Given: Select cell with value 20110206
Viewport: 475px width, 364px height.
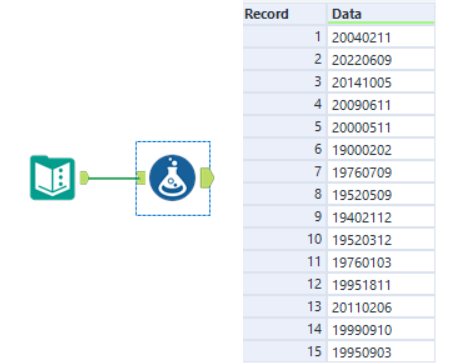Looking at the screenshot, I should (381, 307).
